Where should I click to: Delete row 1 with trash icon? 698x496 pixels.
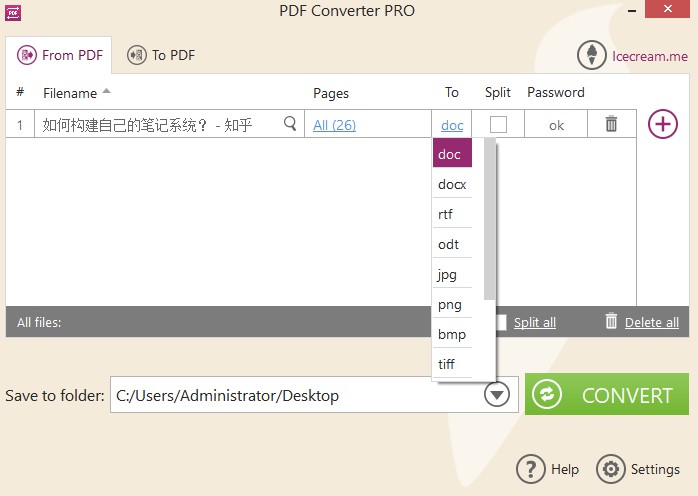tap(611, 123)
